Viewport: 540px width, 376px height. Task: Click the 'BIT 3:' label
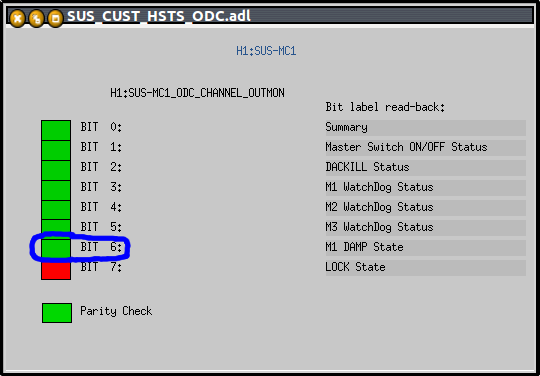(101, 187)
